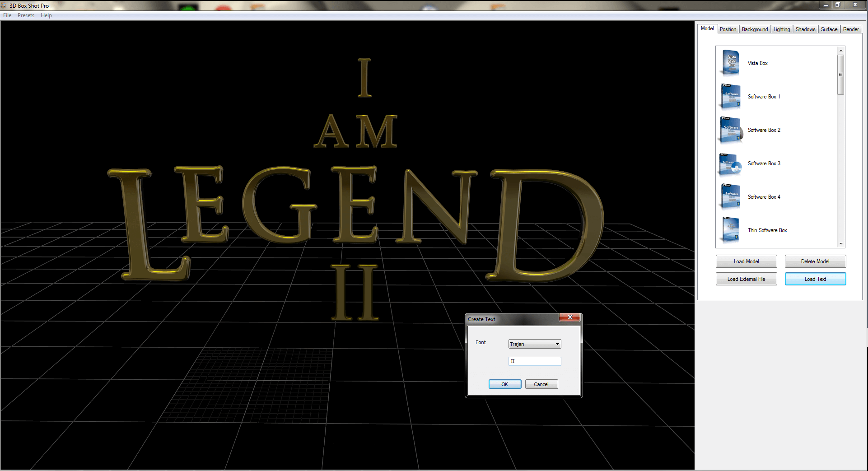
Task: Switch to the Shadows tab
Action: coord(805,29)
